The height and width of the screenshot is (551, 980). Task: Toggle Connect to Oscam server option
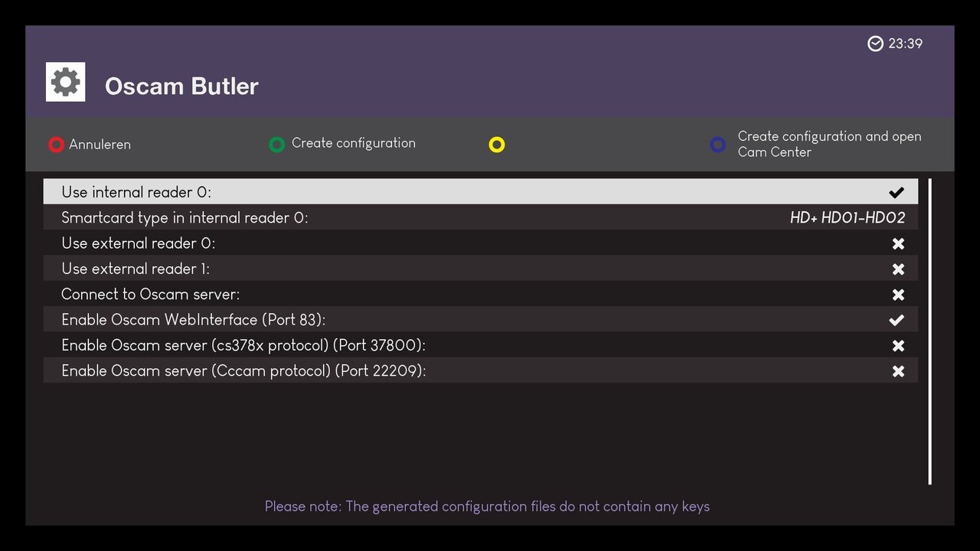pos(898,295)
